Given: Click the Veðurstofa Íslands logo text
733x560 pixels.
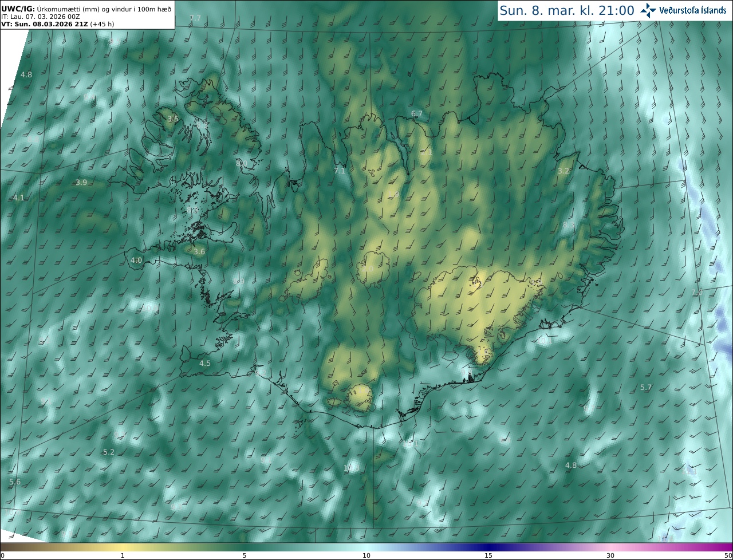Looking at the screenshot, I should (693, 10).
